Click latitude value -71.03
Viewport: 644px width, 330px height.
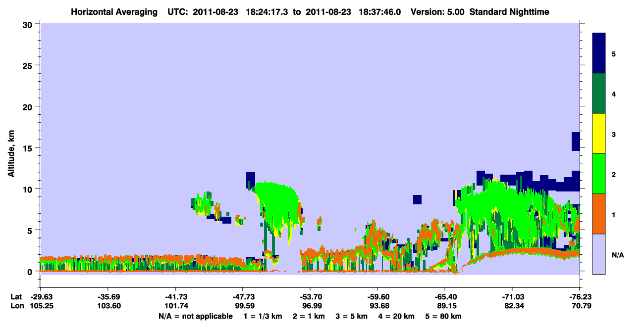(x=512, y=297)
